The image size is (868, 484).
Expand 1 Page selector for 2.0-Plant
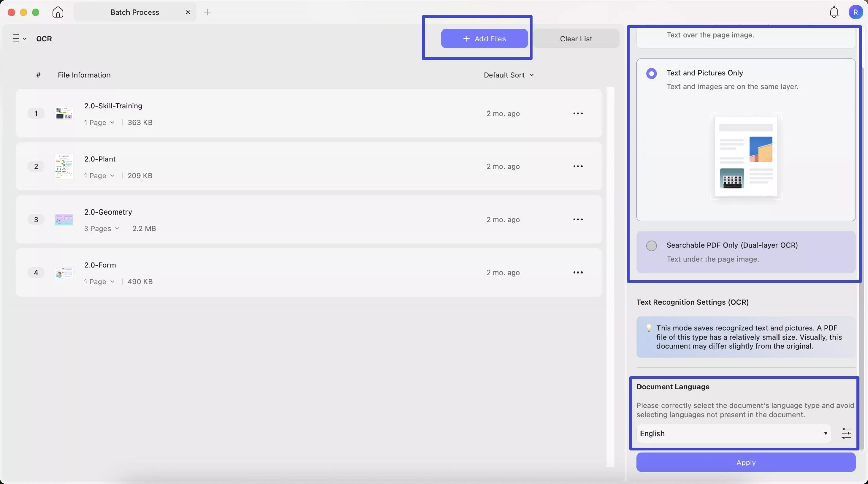(99, 176)
